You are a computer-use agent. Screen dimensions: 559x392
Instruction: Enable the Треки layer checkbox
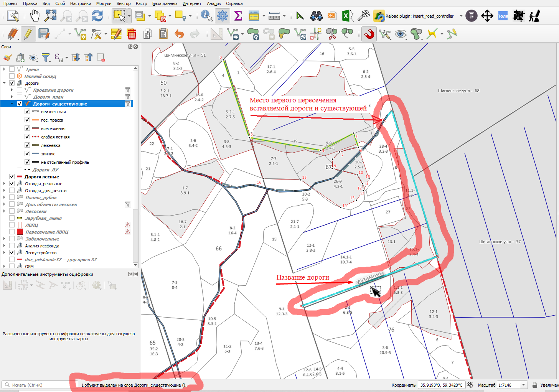pos(12,69)
